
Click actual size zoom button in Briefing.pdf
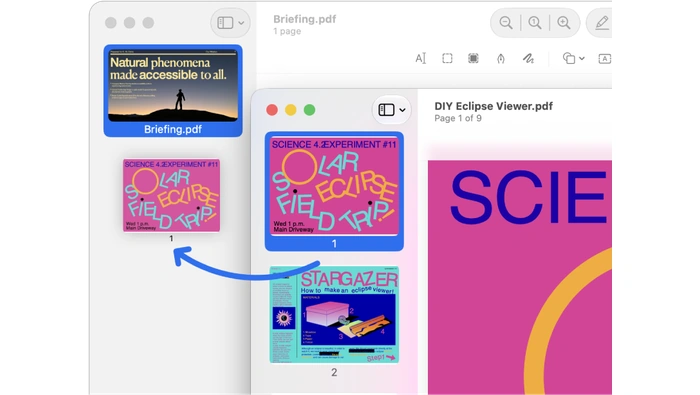pyautogui.click(x=535, y=23)
